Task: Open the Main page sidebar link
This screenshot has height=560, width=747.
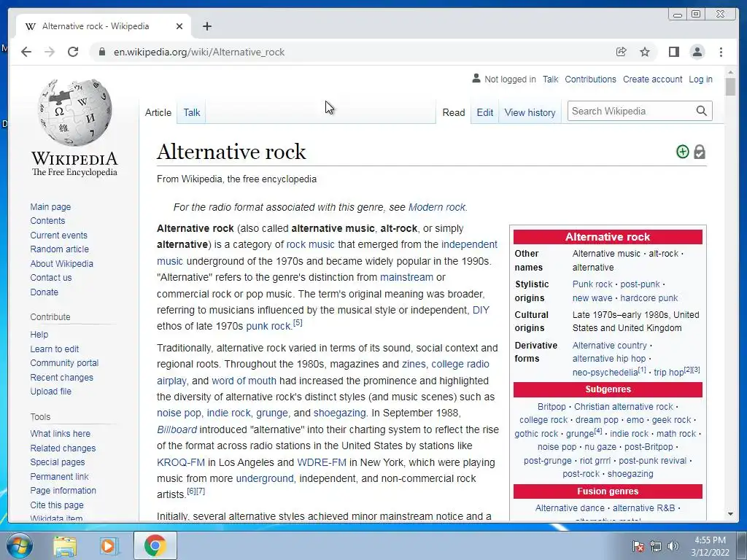Action: point(50,206)
